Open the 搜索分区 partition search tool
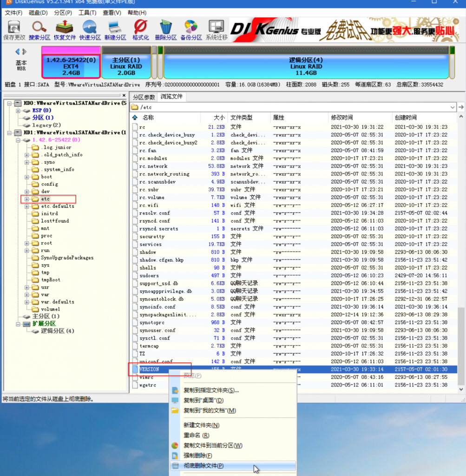Screen dimensions: 466x476 [39, 30]
